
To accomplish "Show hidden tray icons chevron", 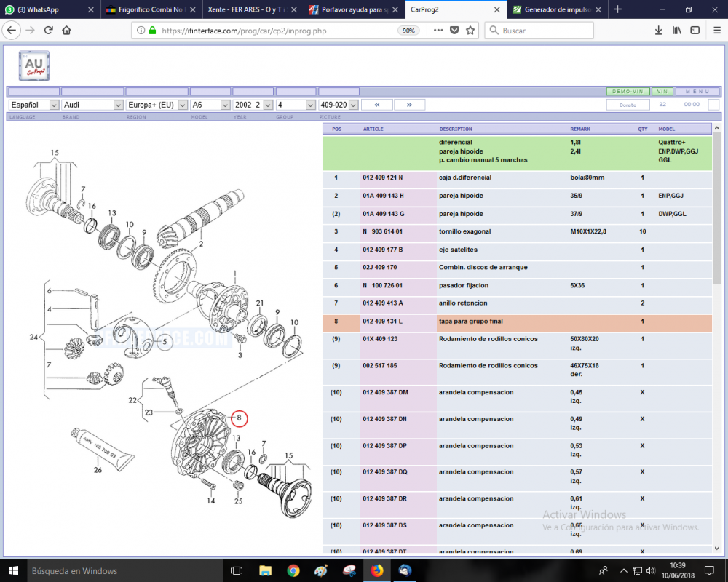I will click(x=624, y=571).
